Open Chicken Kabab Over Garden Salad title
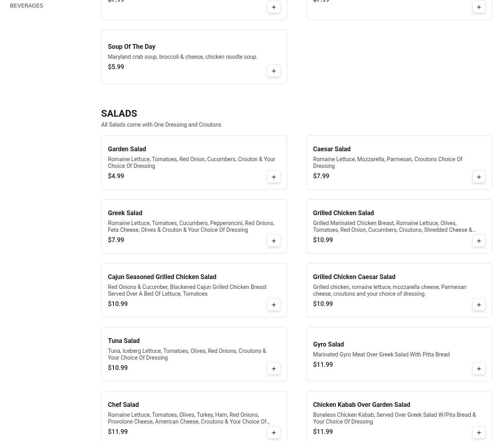504x441 pixels. (362, 404)
